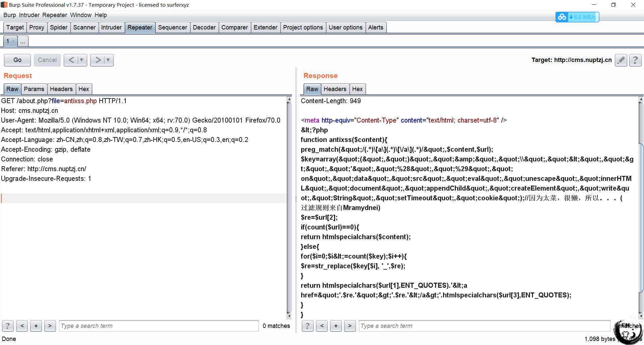Jump to previous request search match
This screenshot has width=644, height=345.
22,326
